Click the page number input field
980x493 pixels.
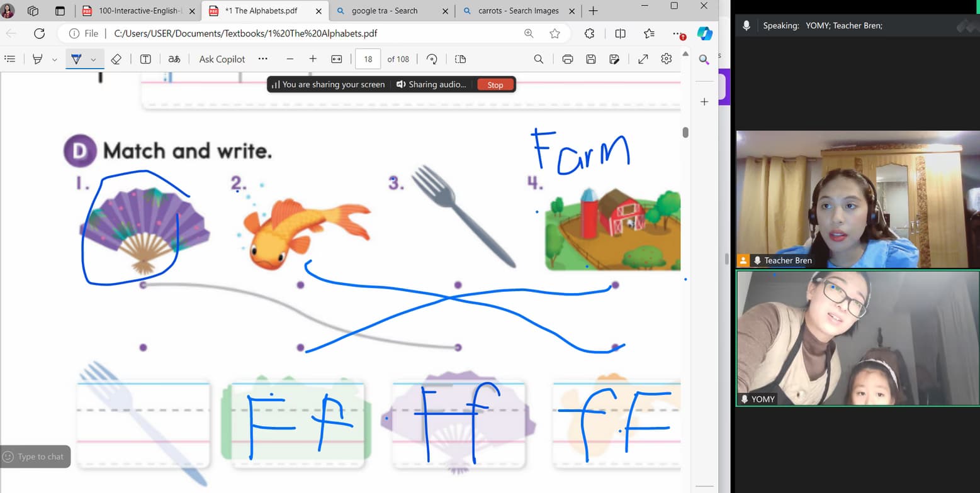(368, 59)
